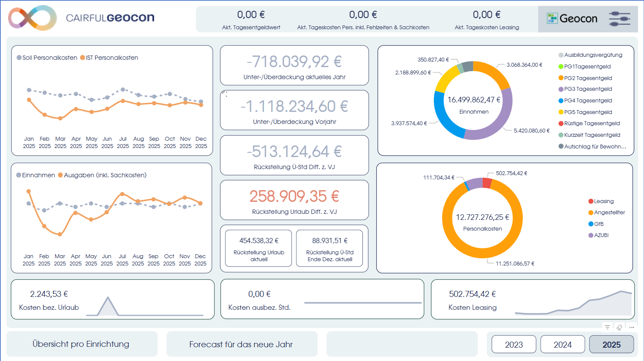Open Forecast für das neue Jahr
The height and width of the screenshot is (361, 644).
click(241, 344)
